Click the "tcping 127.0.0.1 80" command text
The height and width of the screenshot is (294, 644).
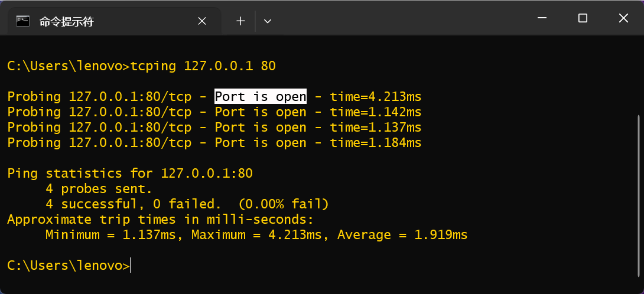(203, 66)
